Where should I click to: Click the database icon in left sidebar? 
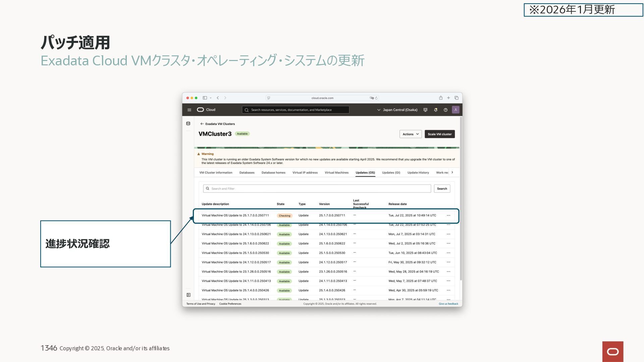point(188,124)
